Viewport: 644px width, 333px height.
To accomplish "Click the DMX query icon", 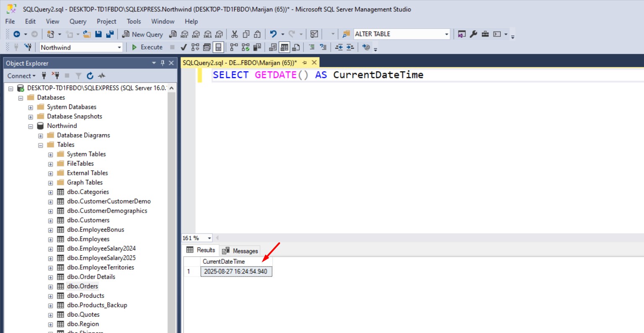I will coord(196,34).
